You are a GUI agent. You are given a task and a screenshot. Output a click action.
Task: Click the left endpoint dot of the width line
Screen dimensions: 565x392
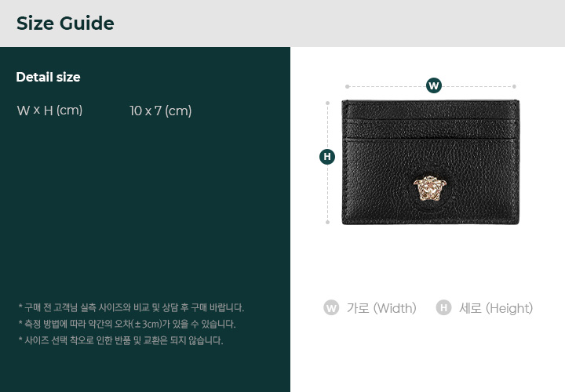(x=347, y=86)
